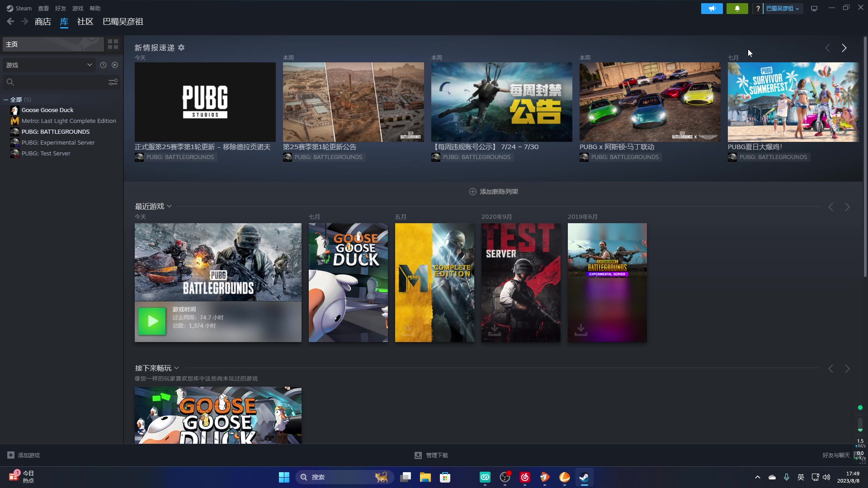The width and height of the screenshot is (868, 488).
Task: Select the 主页 home button
Action: click(53, 44)
